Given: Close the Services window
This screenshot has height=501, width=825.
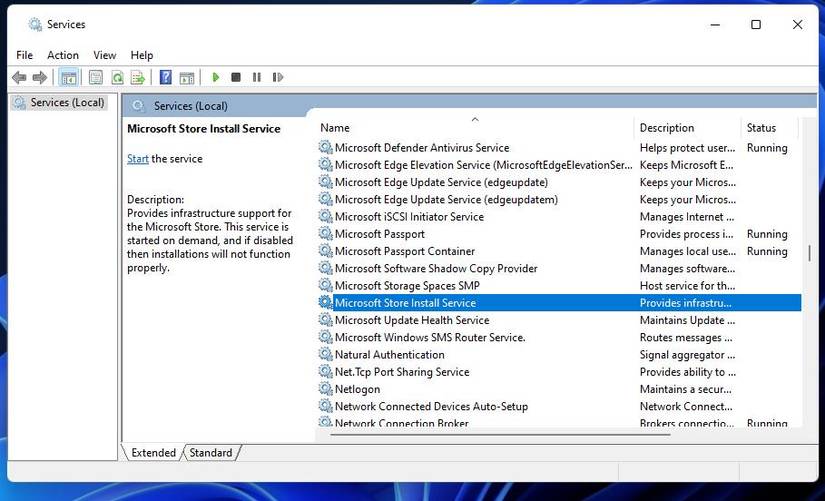Looking at the screenshot, I should click(797, 24).
